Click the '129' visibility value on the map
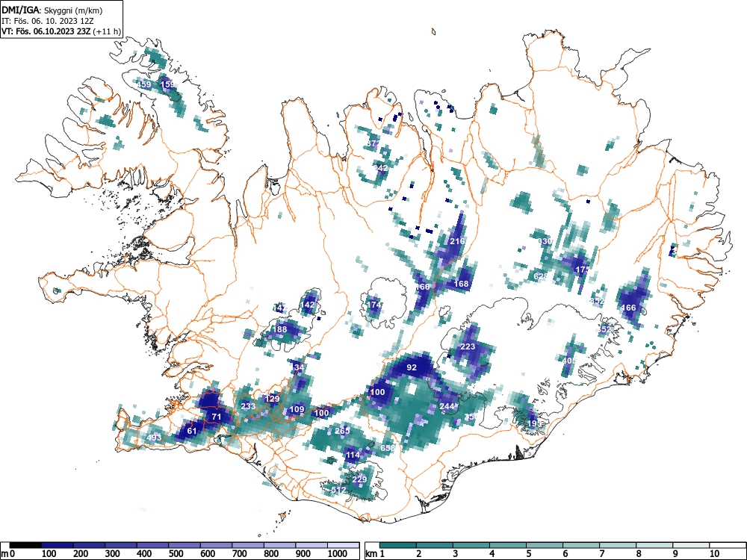This screenshot has width=747, height=560. [272, 399]
